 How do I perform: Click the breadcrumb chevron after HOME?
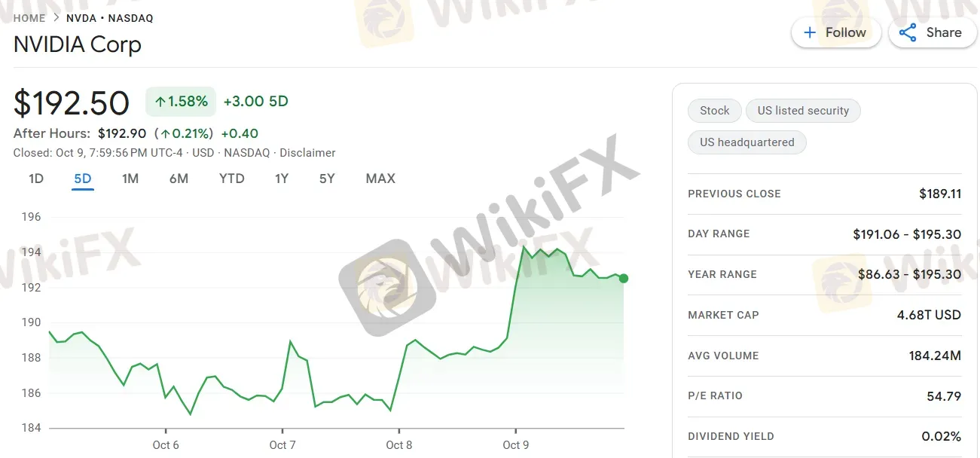[x=56, y=18]
